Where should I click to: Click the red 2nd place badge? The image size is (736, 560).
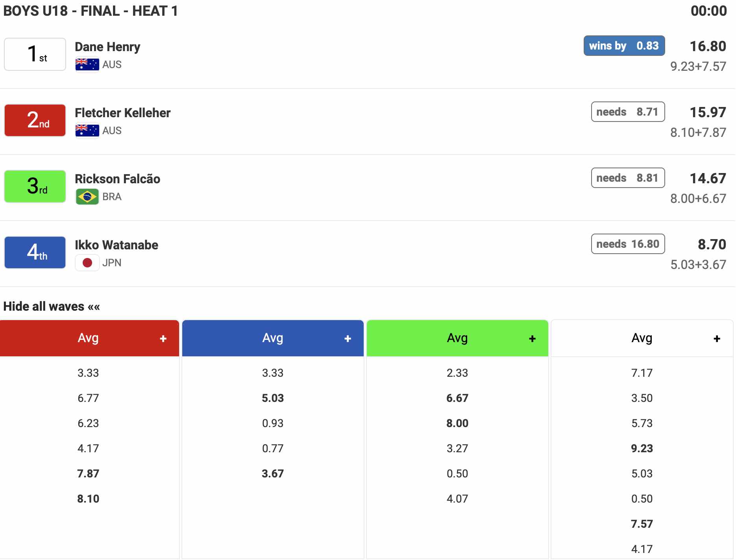[x=35, y=120]
